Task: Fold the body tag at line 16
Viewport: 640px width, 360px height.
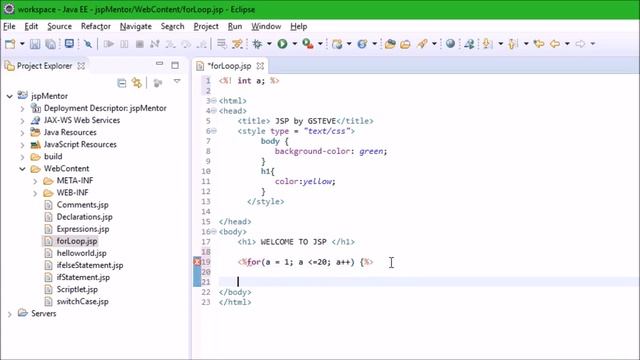Action: (214, 231)
